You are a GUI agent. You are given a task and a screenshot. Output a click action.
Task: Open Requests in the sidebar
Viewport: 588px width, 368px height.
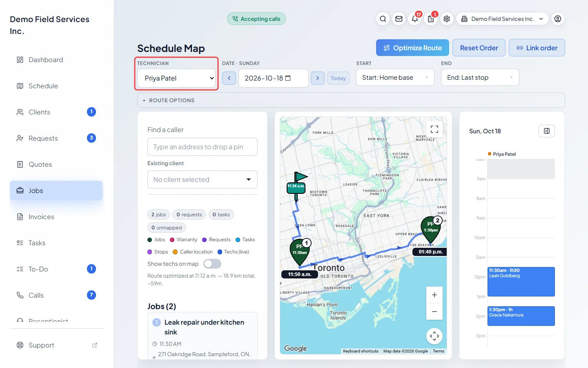coord(56,138)
